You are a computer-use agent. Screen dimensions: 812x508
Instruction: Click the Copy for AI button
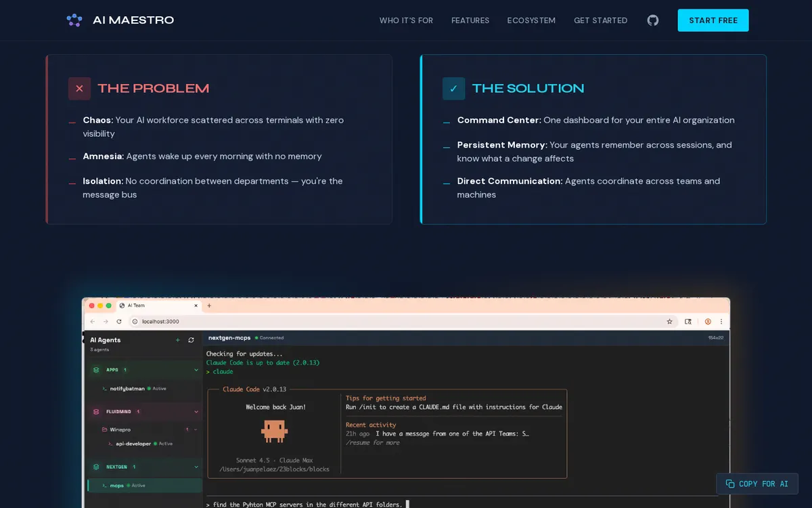(x=757, y=484)
